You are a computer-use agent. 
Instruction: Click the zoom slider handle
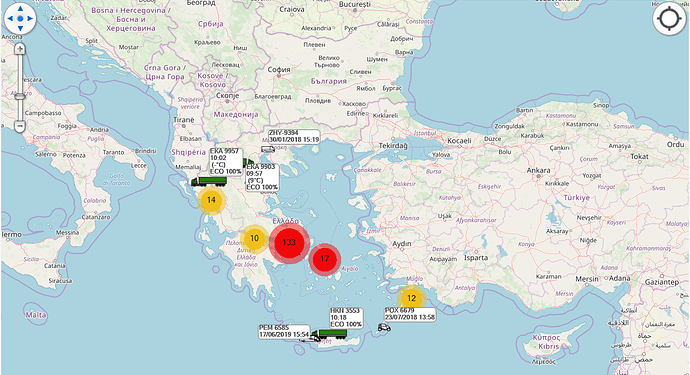point(19,96)
